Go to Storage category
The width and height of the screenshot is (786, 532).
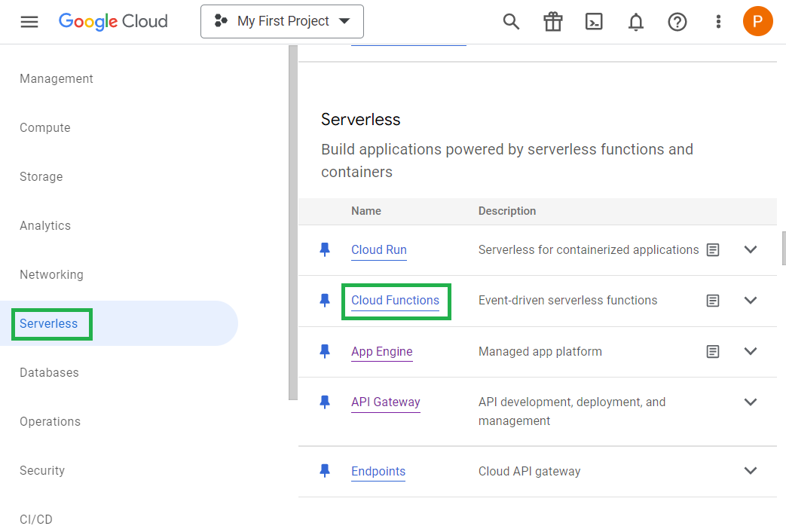click(x=41, y=176)
